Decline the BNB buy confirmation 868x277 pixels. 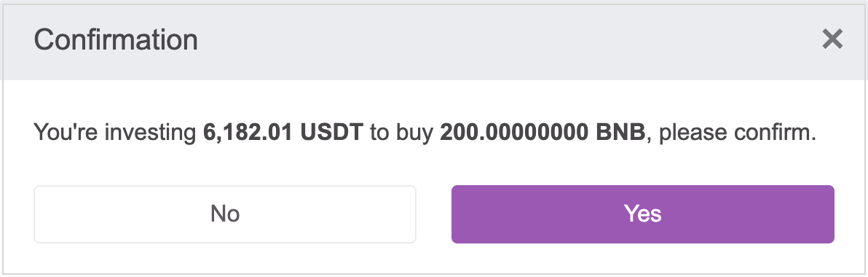click(x=225, y=214)
